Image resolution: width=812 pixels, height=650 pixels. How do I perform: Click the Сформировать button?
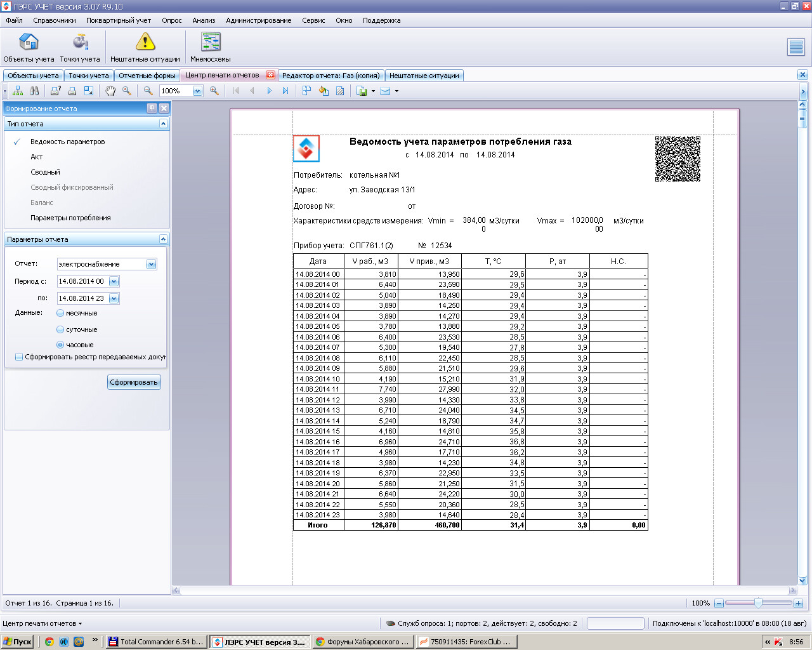(134, 382)
